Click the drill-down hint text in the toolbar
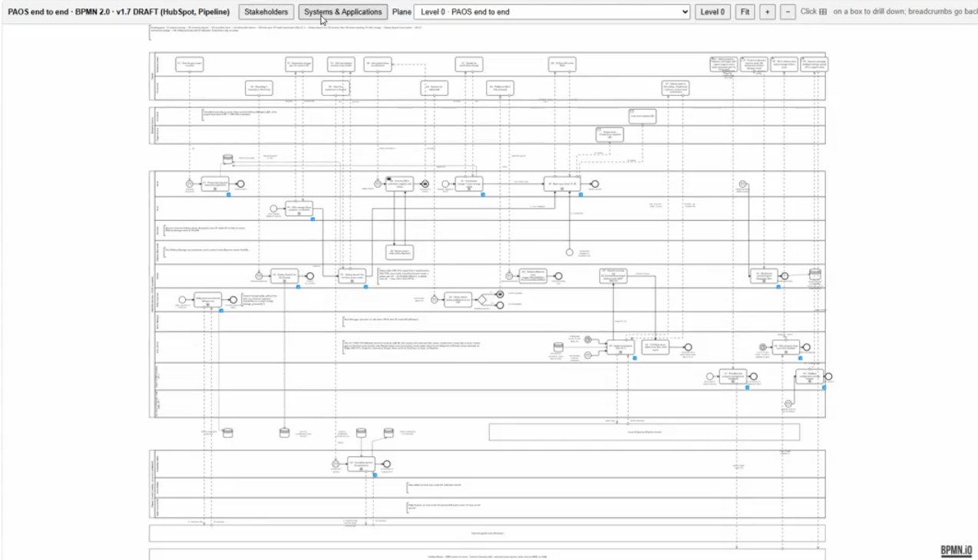The image size is (978, 560). tap(889, 12)
